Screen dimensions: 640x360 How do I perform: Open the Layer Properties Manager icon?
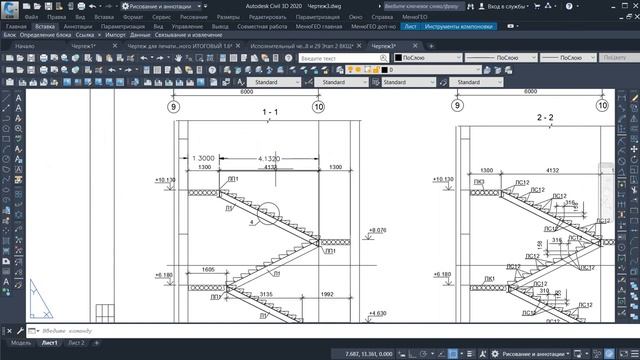(x=340, y=70)
